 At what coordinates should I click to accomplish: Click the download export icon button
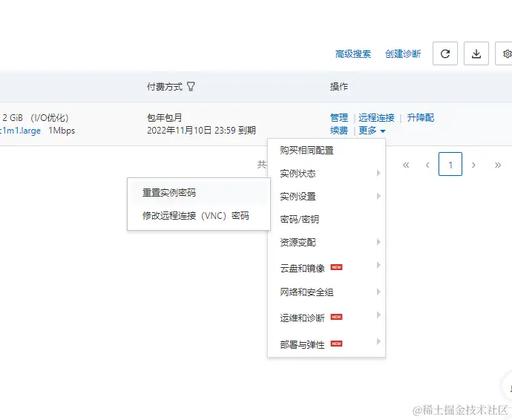click(x=476, y=53)
